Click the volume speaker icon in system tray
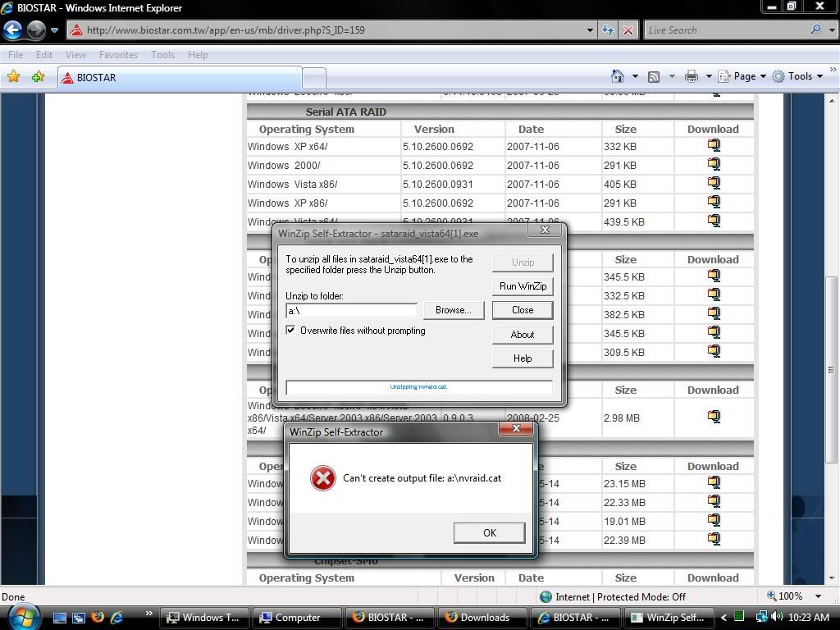The height and width of the screenshot is (630, 840). 778,617
